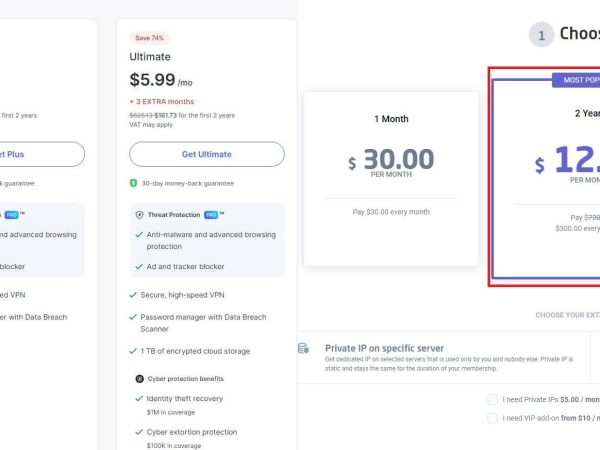Click the PRO badge beside Threat Protection

point(212,215)
